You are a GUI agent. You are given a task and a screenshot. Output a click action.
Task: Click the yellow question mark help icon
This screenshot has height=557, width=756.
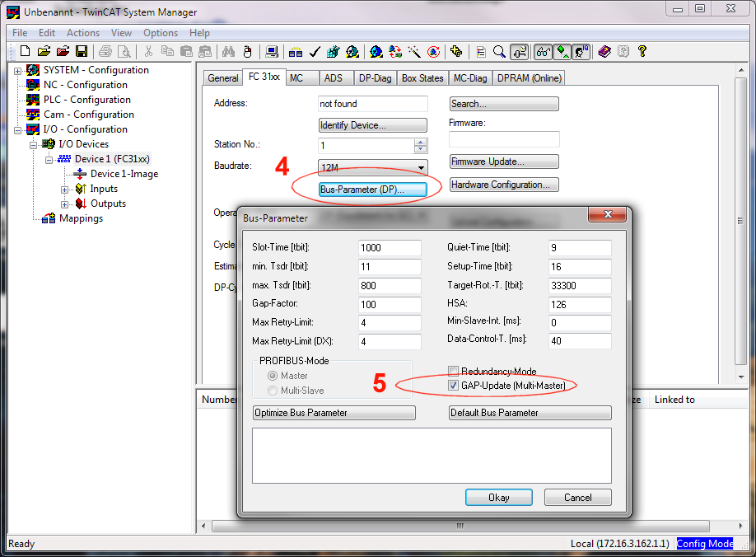pos(642,51)
